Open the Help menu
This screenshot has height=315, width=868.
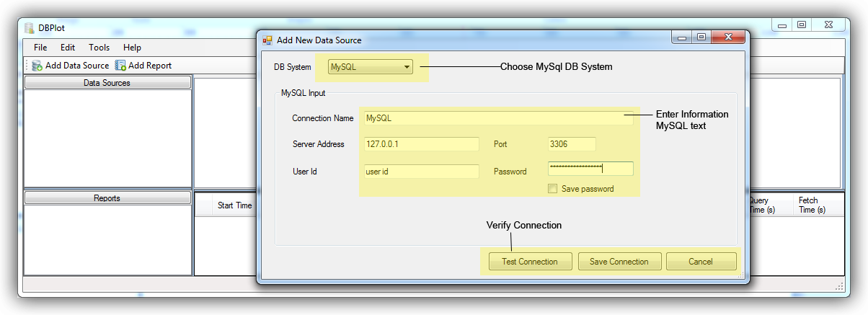tap(132, 48)
